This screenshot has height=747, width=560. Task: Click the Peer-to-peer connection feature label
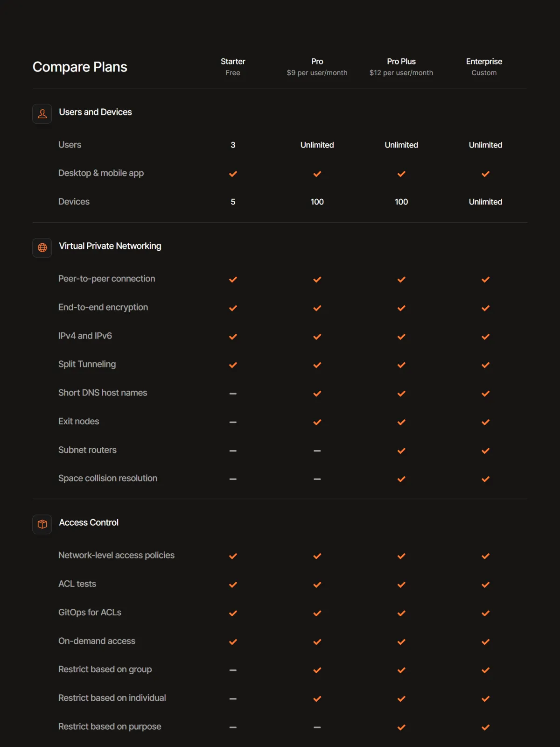point(106,279)
